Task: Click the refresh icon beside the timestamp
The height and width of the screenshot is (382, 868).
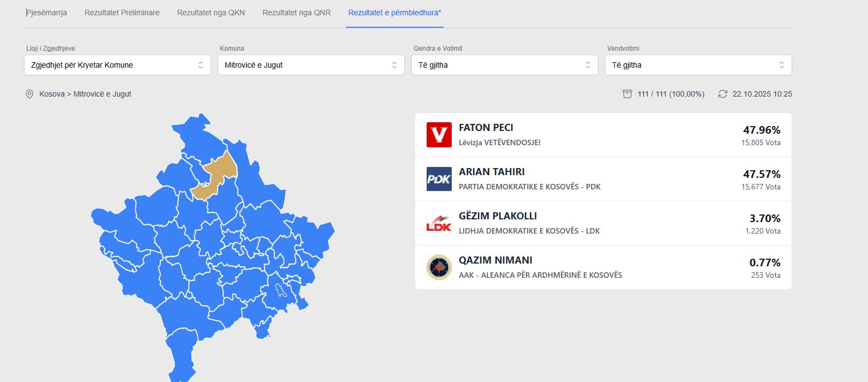Action: 723,94
